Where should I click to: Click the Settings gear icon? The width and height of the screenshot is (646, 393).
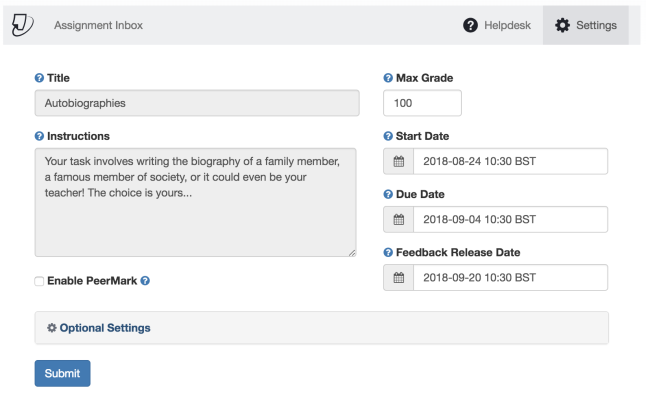pyautogui.click(x=562, y=25)
